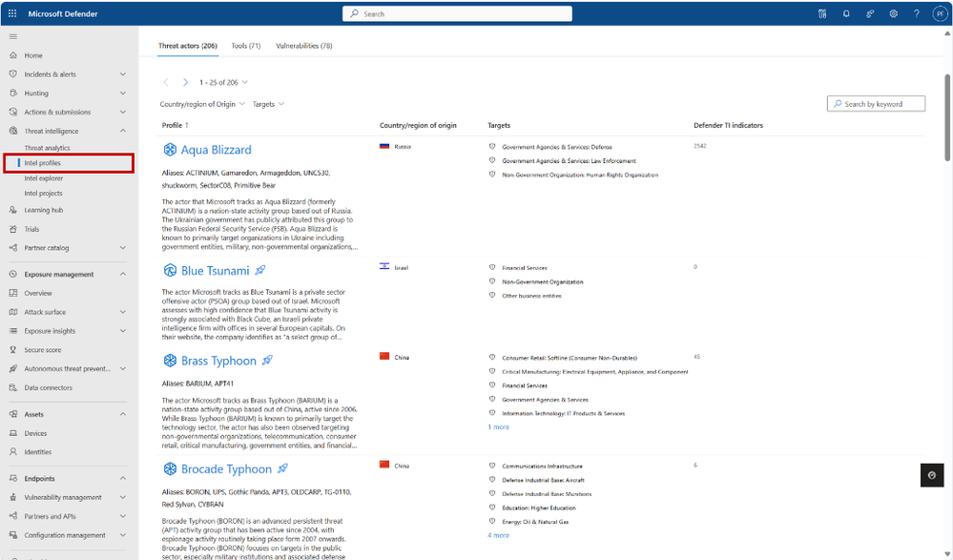Screen dimensions: 953x560
Task: Go to next page of profiles
Action: point(185,82)
